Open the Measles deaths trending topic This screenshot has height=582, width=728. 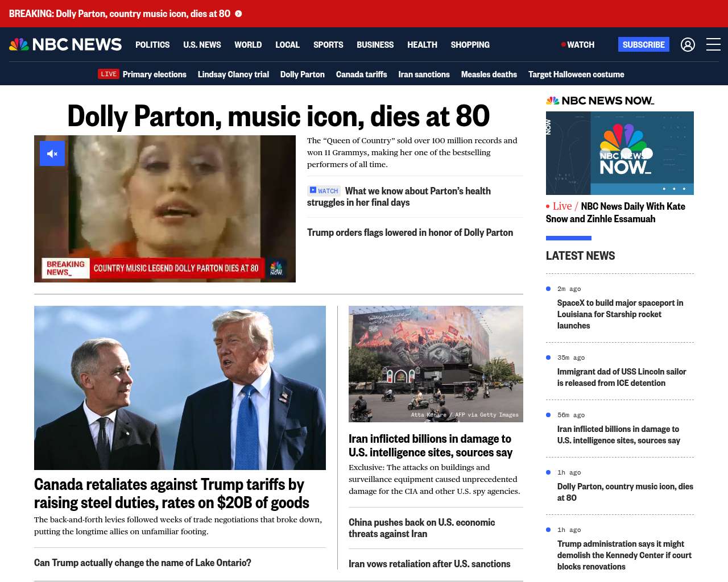(489, 74)
